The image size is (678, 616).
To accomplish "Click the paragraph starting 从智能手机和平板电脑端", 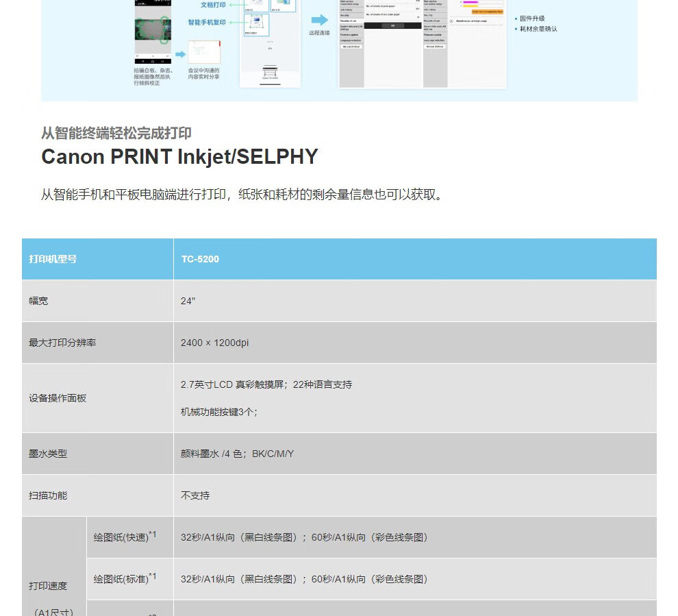I will pyautogui.click(x=243, y=195).
